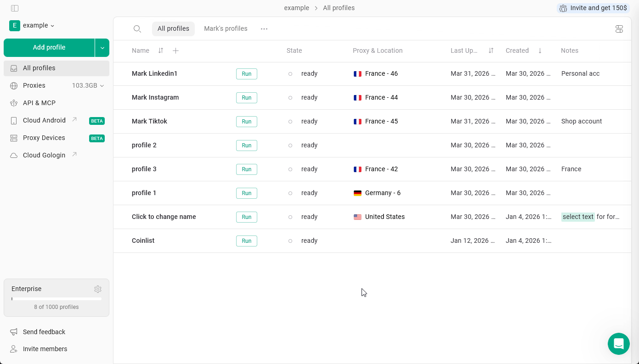The image size is (639, 364).
Task: Click the profiles usage progress bar
Action: pos(57,299)
